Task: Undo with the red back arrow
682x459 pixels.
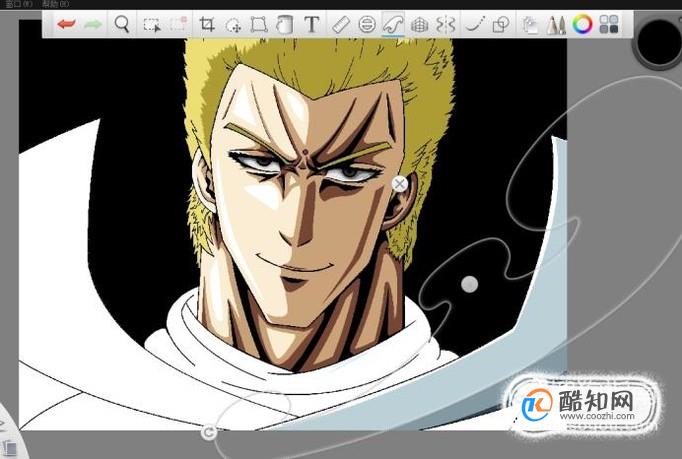Action: pos(66,24)
